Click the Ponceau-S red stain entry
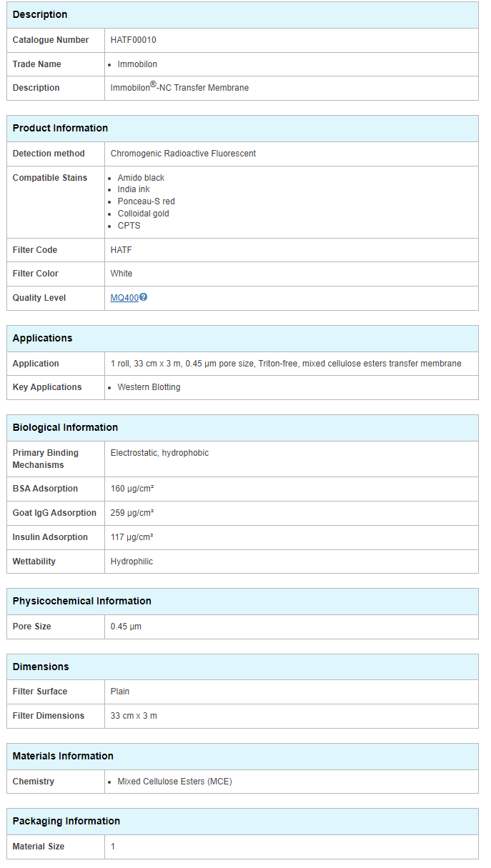The height and width of the screenshot is (868, 491). coord(146,201)
